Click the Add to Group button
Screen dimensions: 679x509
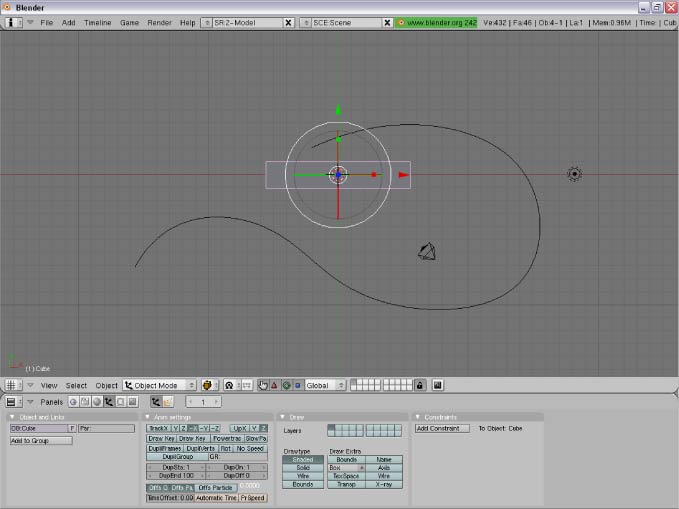point(41,441)
